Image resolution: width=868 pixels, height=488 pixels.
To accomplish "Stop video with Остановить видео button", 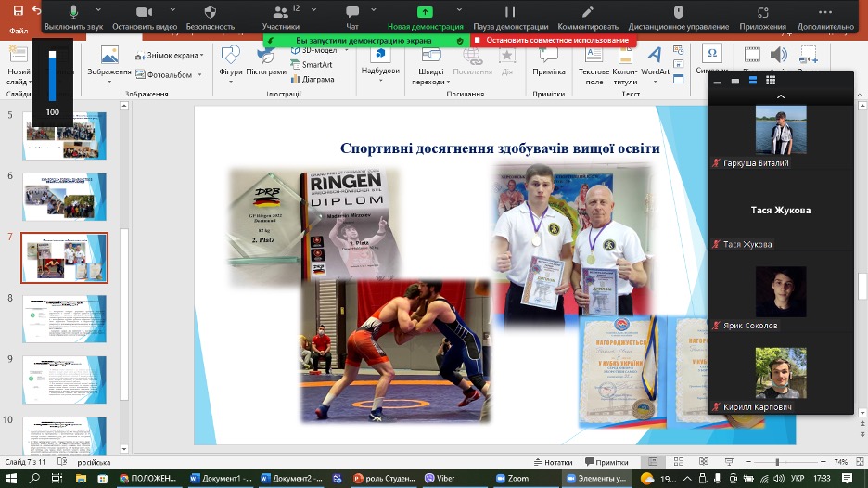I will pos(145,18).
